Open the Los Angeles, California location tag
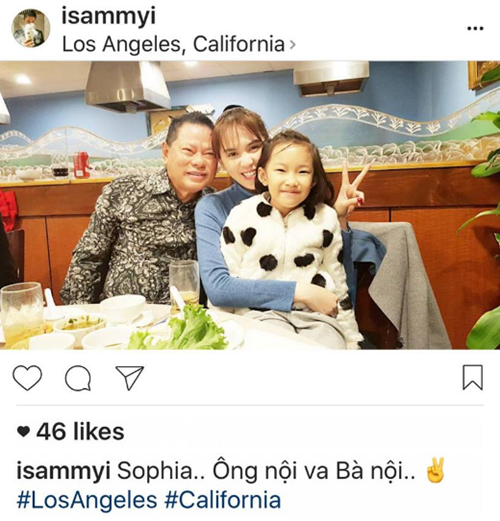The image size is (500, 521). pos(173,44)
